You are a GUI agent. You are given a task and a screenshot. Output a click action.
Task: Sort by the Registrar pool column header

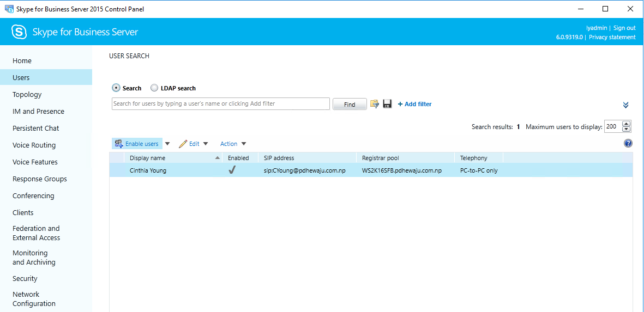coord(405,158)
